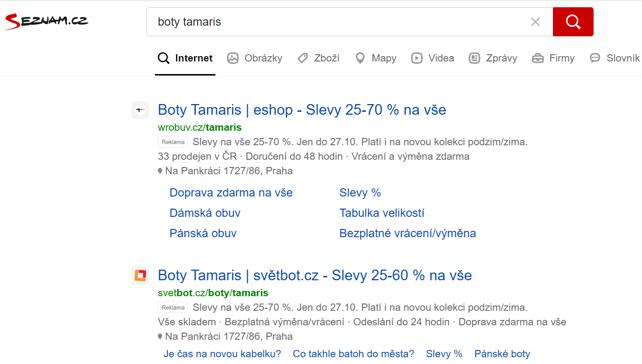Click the "Je čas na novou kabelku?" link

pos(222,354)
